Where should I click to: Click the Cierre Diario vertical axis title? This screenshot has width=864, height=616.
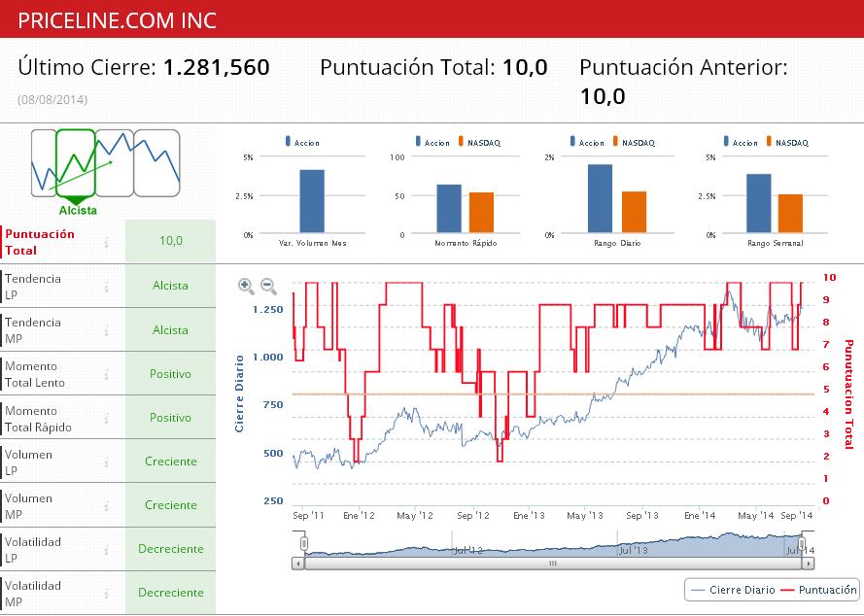(x=239, y=394)
